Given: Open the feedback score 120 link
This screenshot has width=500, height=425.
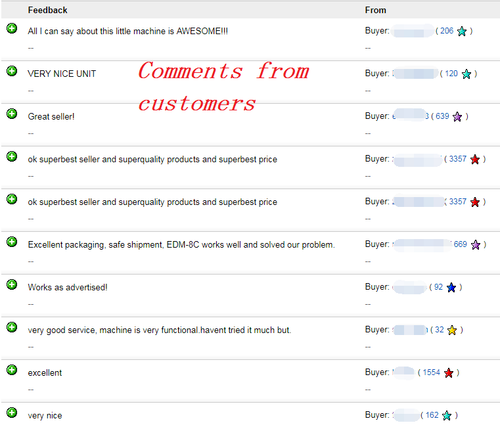Looking at the screenshot, I should click(451, 73).
